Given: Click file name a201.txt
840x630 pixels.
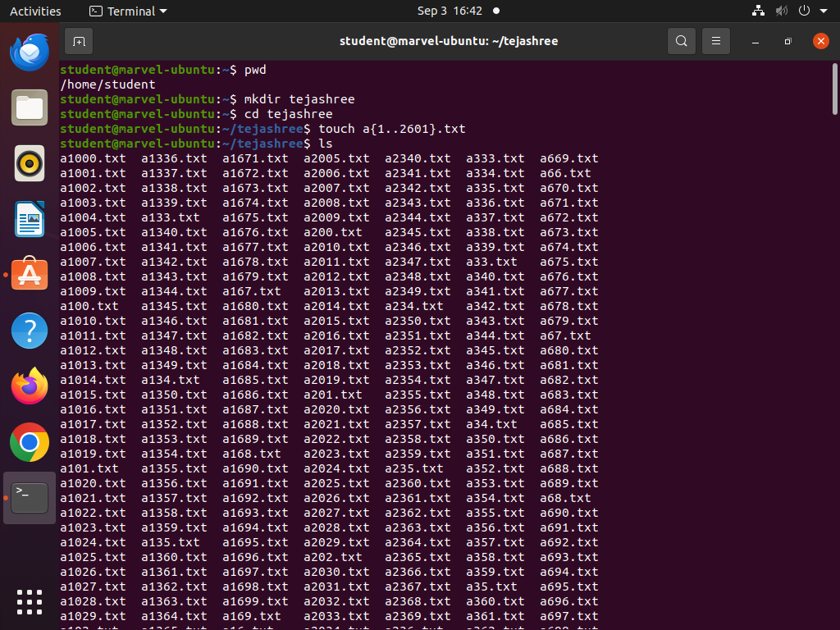Looking at the screenshot, I should click(333, 395).
